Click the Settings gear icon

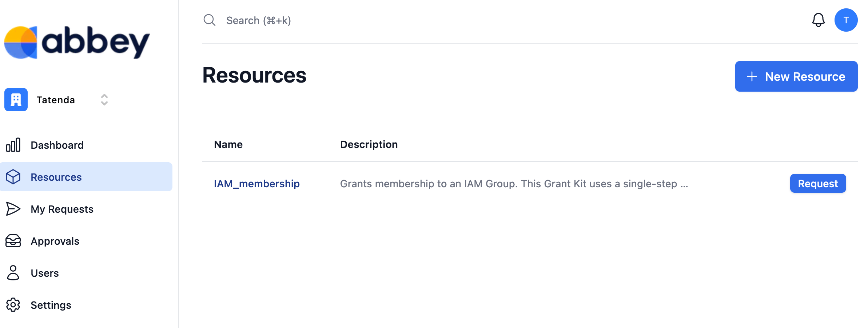coord(13,305)
